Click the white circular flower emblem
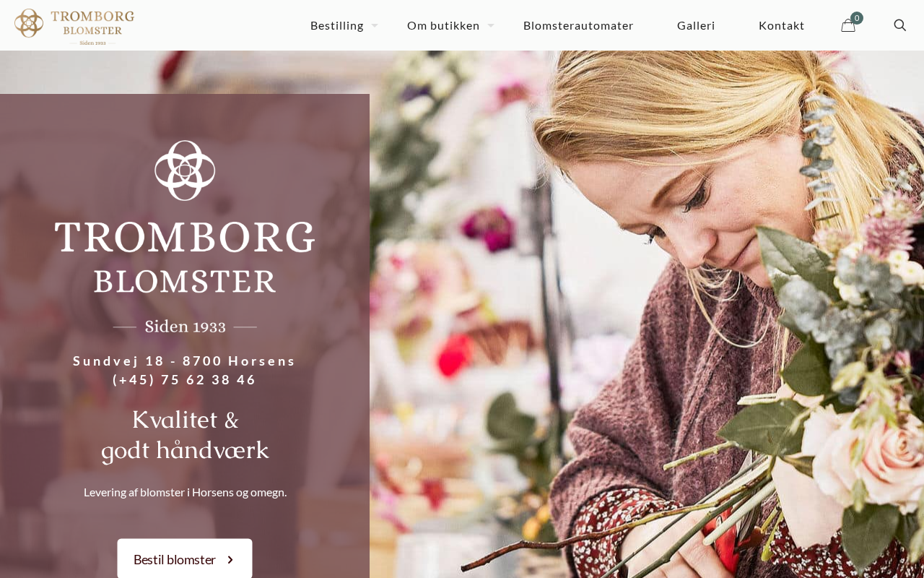This screenshot has height=578, width=924. point(185,171)
